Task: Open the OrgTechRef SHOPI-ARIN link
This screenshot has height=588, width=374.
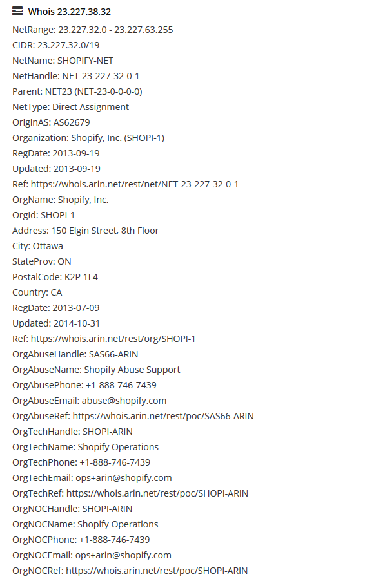Action: (157, 493)
